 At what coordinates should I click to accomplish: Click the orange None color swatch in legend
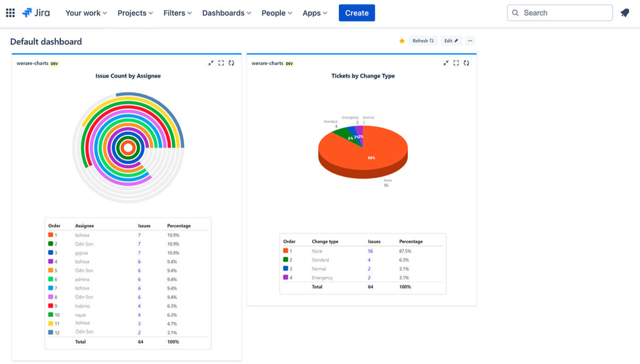pos(286,251)
